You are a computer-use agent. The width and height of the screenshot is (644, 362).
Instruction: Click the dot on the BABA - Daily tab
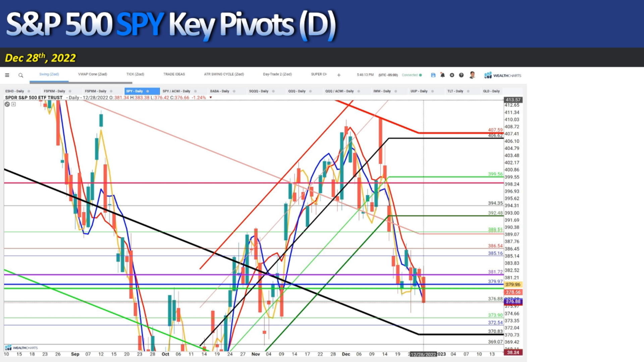tap(234, 91)
